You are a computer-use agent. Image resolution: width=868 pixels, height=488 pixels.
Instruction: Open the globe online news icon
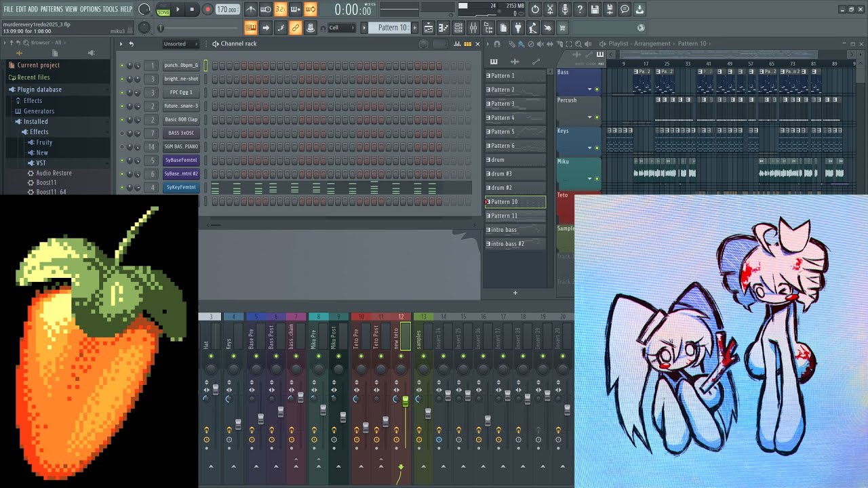641,28
